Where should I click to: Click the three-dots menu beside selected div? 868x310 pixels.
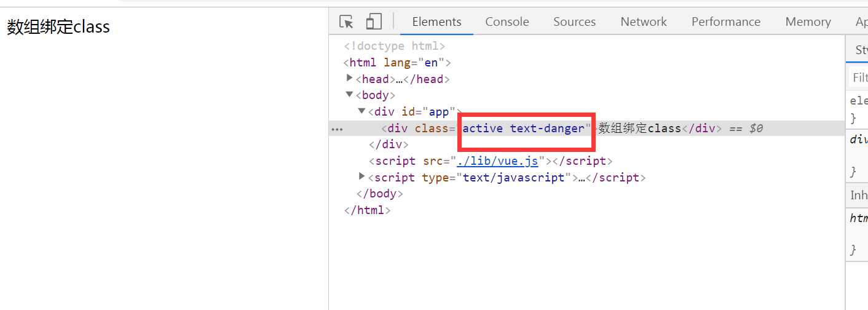(337, 129)
